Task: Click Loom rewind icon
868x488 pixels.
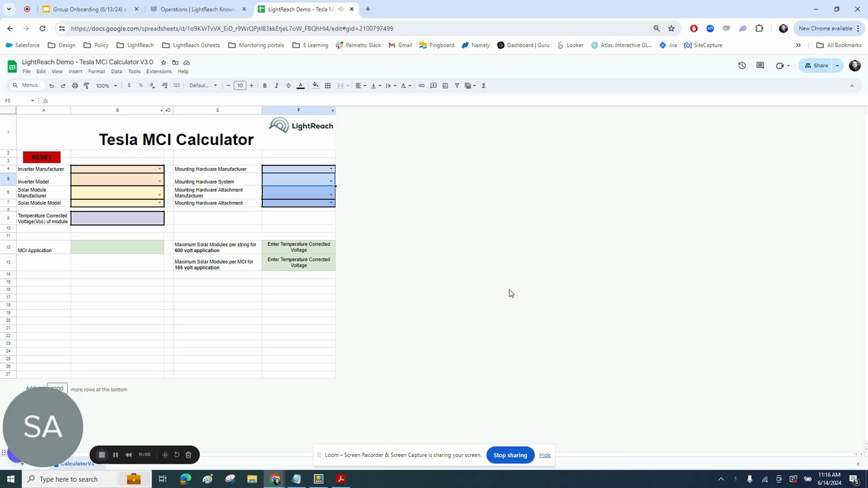Action: click(x=128, y=455)
